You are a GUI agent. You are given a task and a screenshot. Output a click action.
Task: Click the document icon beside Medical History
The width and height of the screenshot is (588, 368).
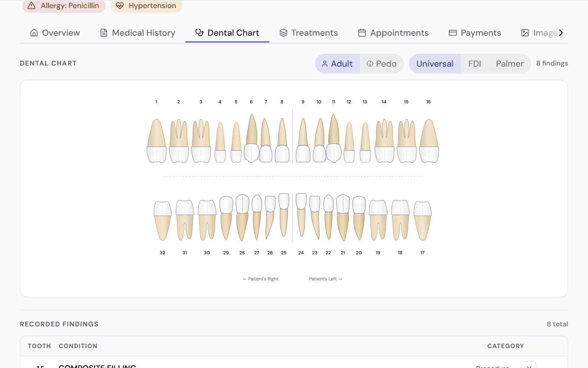(x=104, y=33)
